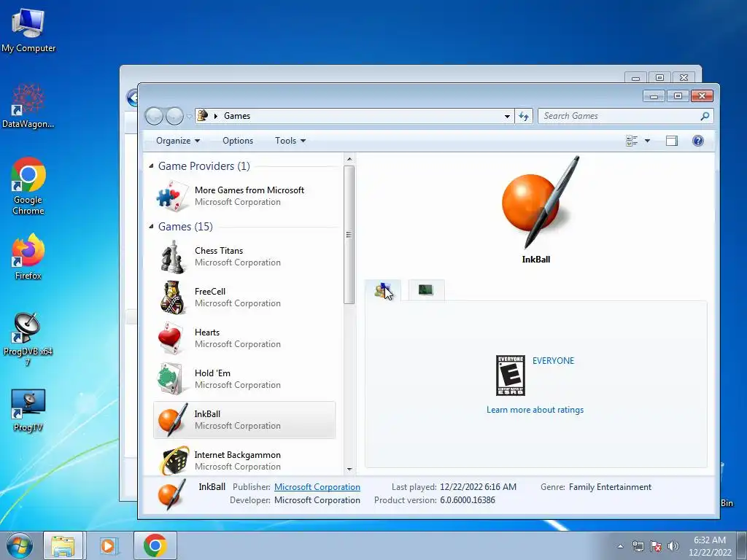Click the EVERYONE rating link
Viewport: 747px width, 560px height.
tap(553, 360)
